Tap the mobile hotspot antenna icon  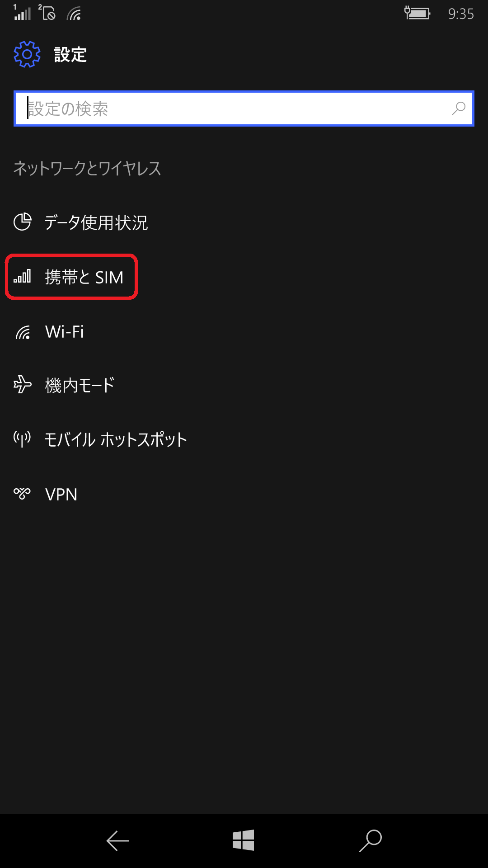[22, 439]
